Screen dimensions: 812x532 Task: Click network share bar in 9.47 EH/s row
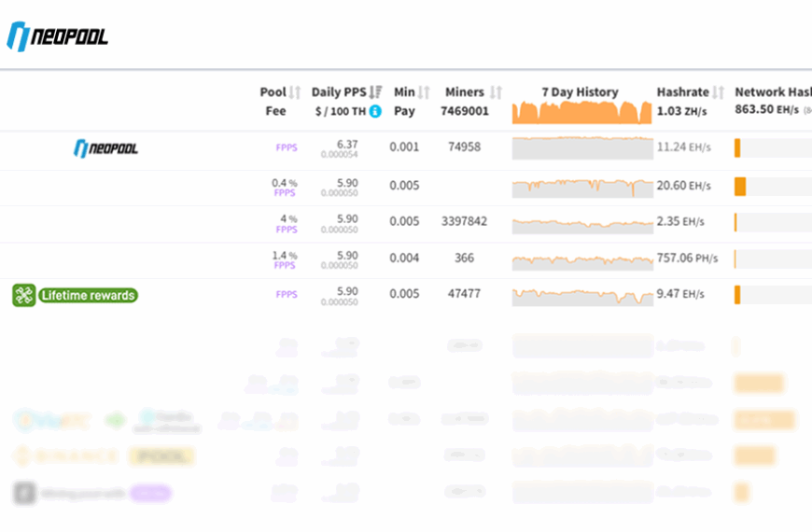pos(737,295)
